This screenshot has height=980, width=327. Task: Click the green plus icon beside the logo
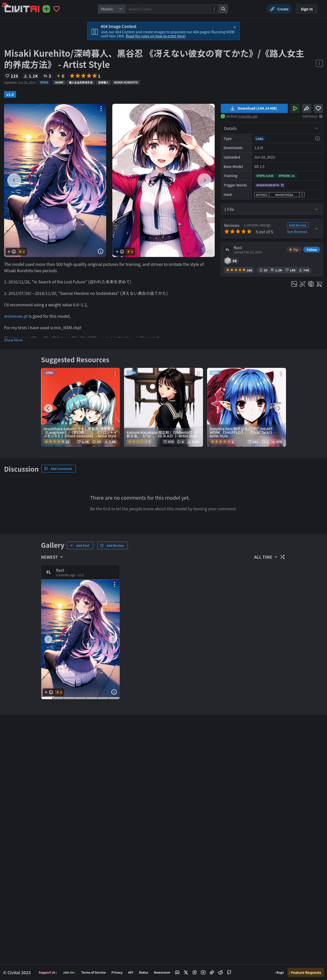tap(46, 9)
